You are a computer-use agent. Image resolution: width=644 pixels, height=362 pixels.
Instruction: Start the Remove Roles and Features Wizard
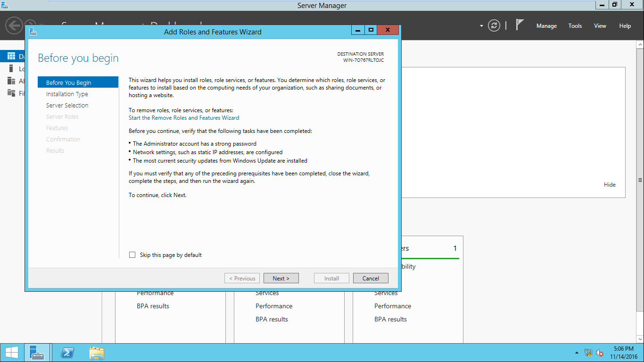click(x=184, y=118)
